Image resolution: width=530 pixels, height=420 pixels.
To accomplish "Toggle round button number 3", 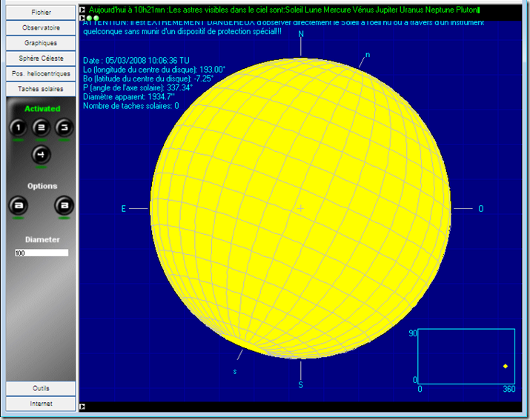I will pos(64,127).
